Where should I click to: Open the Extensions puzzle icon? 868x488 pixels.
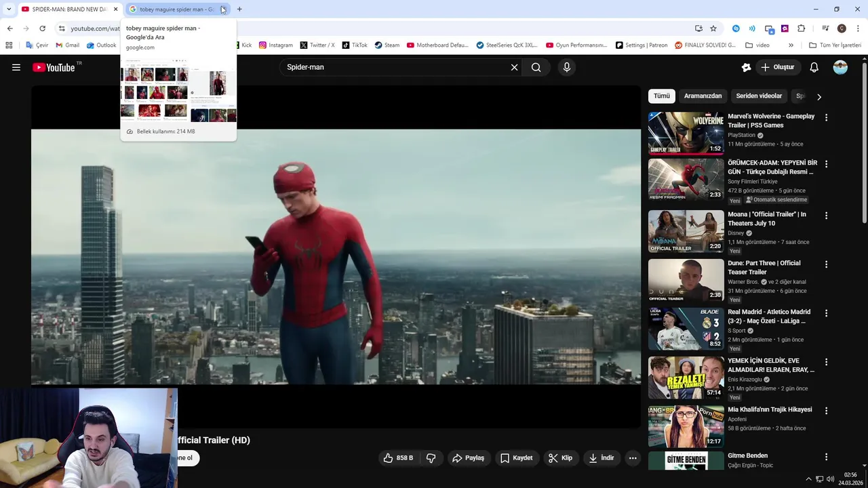click(802, 28)
